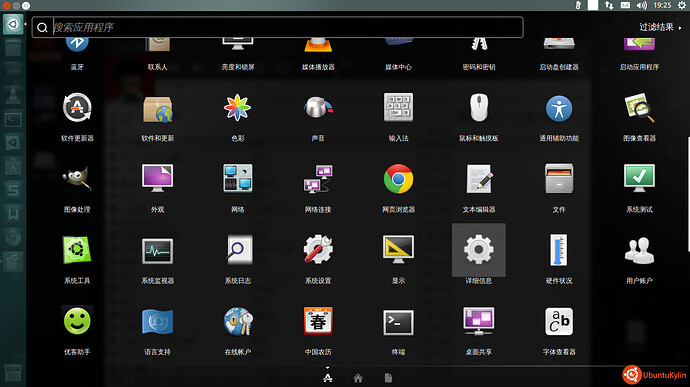
Task: Launch 系统测试 application
Action: click(x=639, y=178)
